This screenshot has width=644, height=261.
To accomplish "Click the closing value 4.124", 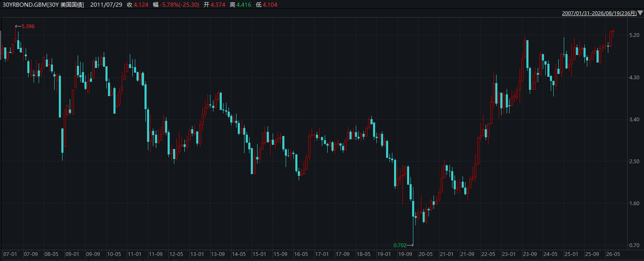I will click(x=141, y=5).
